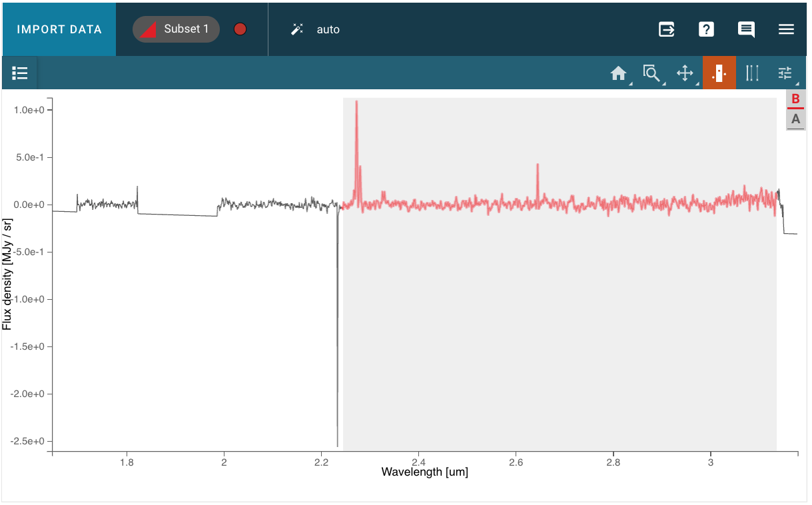Activate the pan arrows tool
This screenshot has width=812, height=505.
(x=685, y=73)
